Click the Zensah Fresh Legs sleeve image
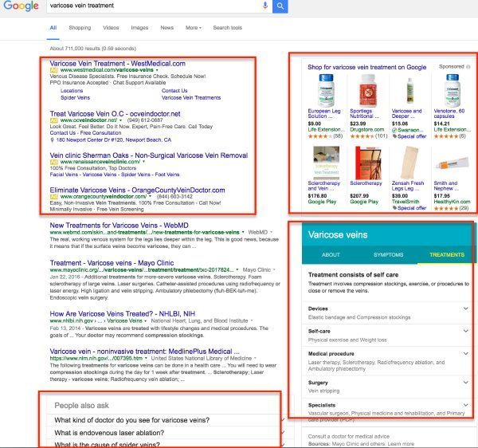 pyautogui.click(x=409, y=163)
